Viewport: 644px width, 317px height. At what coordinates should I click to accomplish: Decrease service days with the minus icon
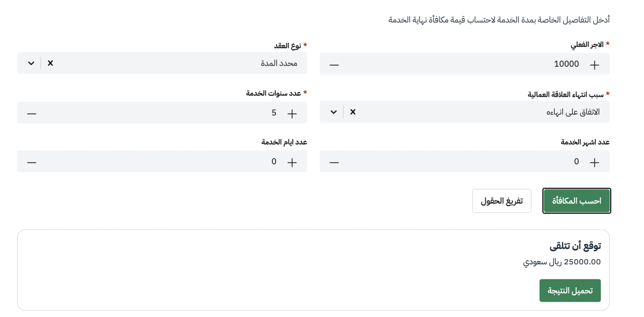(31, 161)
